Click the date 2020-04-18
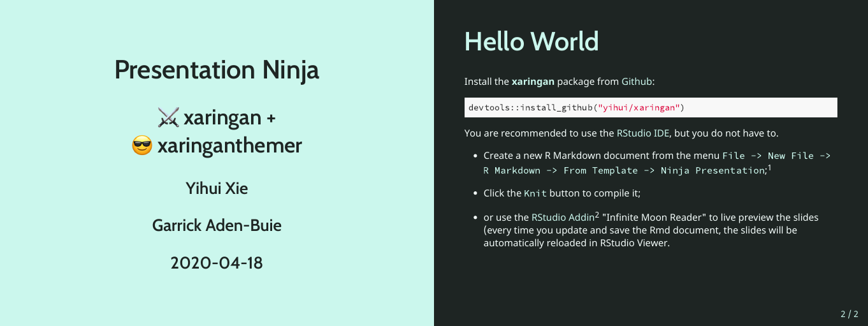The image size is (868, 326). [x=217, y=262]
